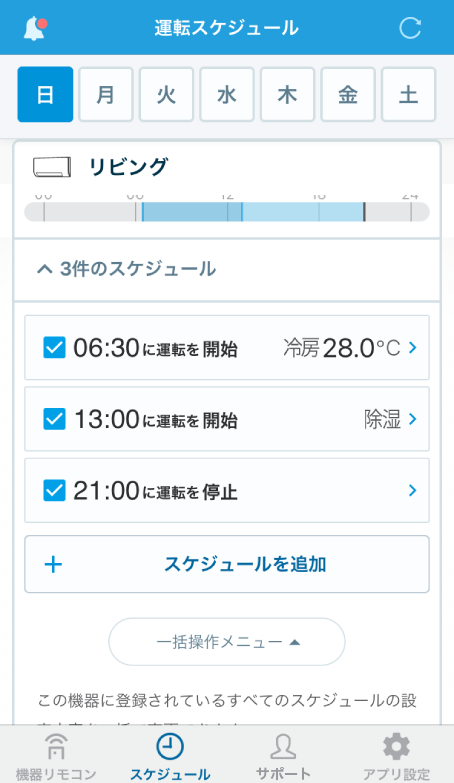The width and height of the screenshot is (454, 783).
Task: Uncheck the 06:30 start schedule checkbox
Action: pos(54,348)
